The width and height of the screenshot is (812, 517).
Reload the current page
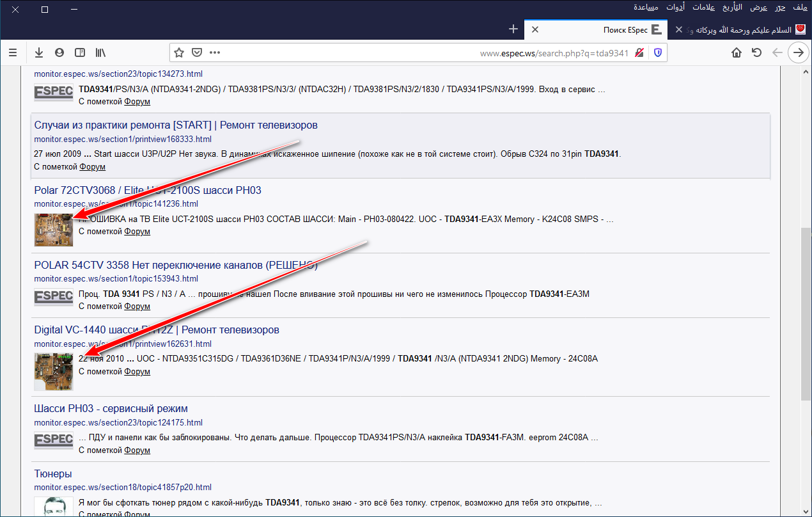(757, 52)
